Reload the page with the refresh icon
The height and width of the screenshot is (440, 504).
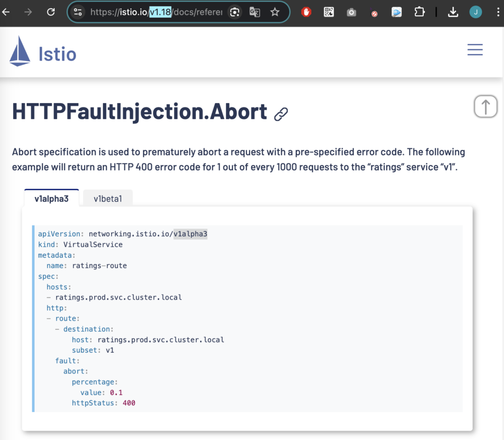(x=51, y=12)
